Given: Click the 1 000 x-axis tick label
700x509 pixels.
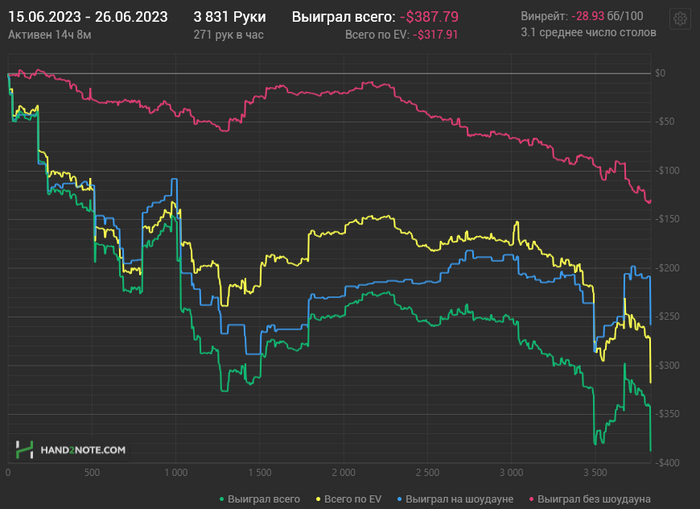Looking at the screenshot, I should (x=176, y=472).
